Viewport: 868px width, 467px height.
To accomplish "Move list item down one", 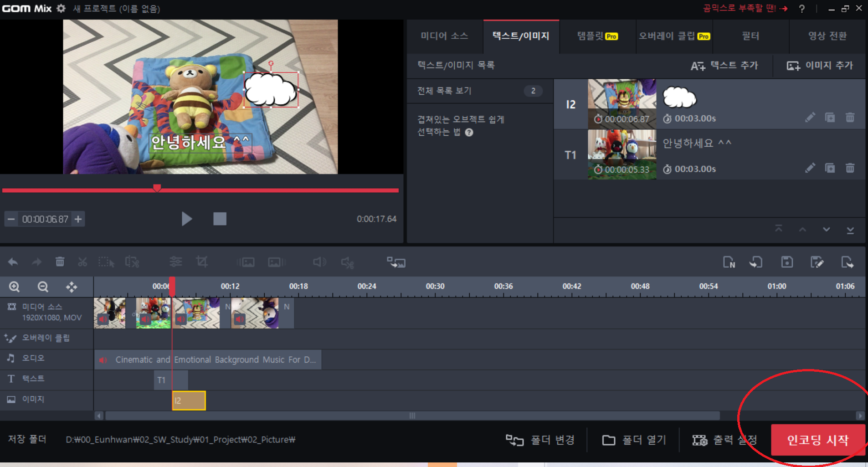I will click(826, 229).
